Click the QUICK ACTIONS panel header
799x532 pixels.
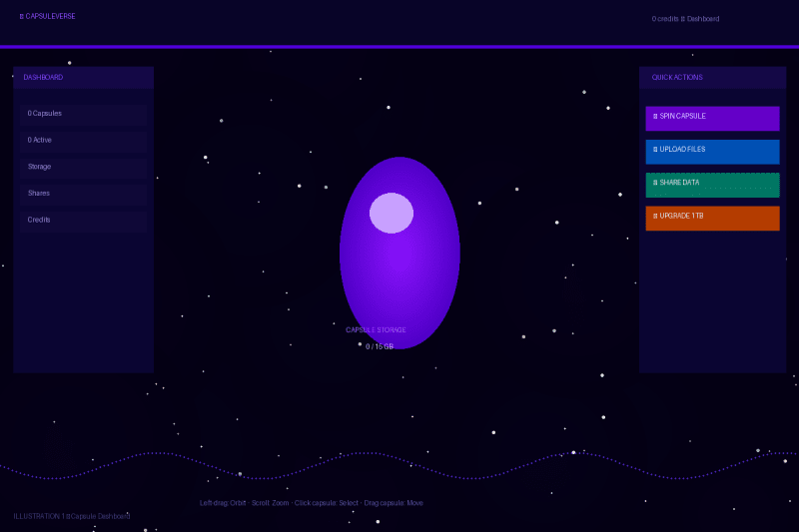click(x=712, y=78)
